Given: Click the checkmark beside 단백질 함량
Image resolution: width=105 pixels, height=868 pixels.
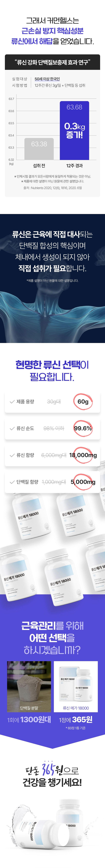Looking at the screenshot, I should (12, 482).
